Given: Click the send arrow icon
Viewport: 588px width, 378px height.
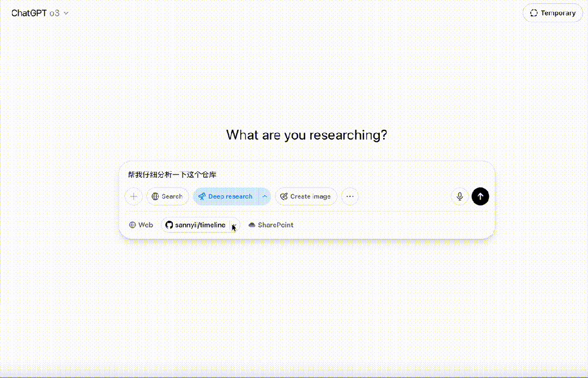Looking at the screenshot, I should tap(480, 196).
